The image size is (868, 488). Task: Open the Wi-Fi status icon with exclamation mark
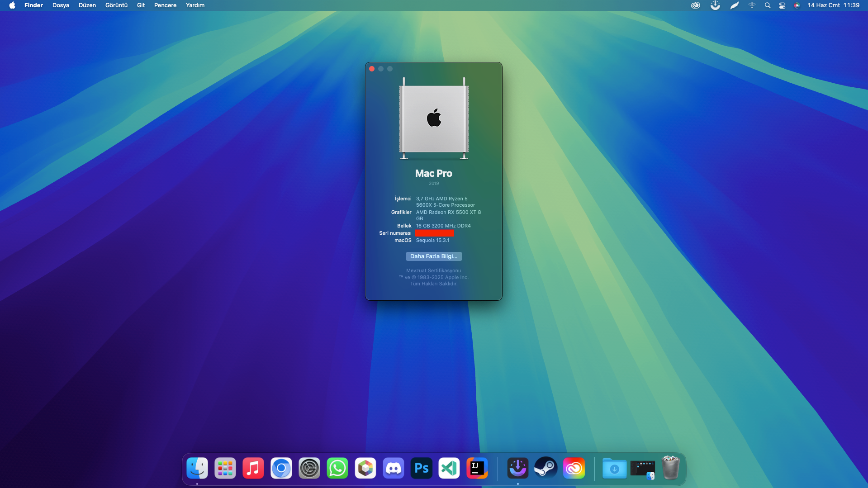[x=752, y=5]
